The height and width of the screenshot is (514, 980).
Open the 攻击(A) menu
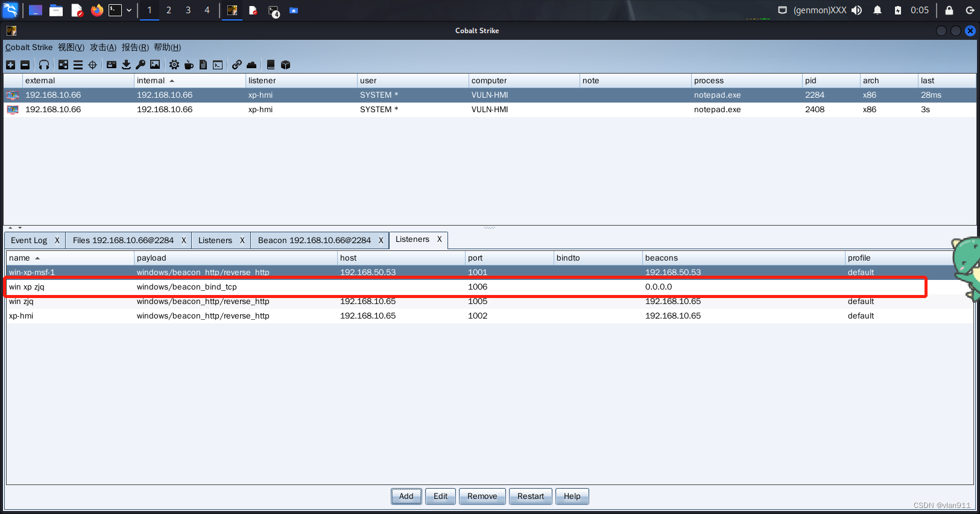[x=103, y=48]
